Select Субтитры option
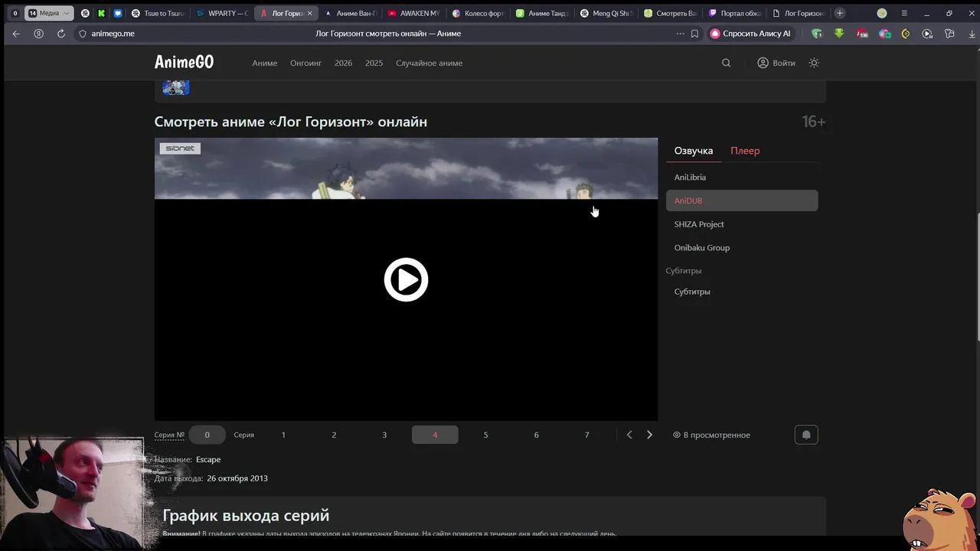Viewport: 980px width, 551px height. [x=742, y=292]
